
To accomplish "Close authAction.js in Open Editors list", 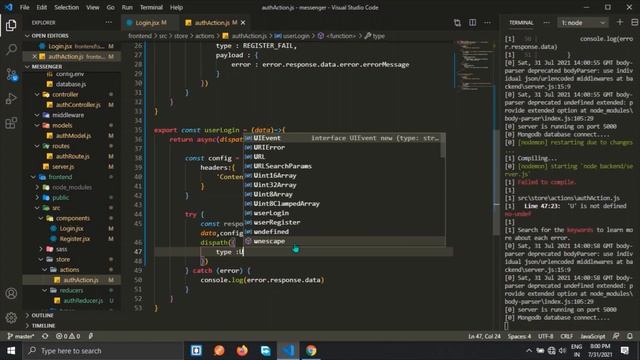I will point(35,56).
